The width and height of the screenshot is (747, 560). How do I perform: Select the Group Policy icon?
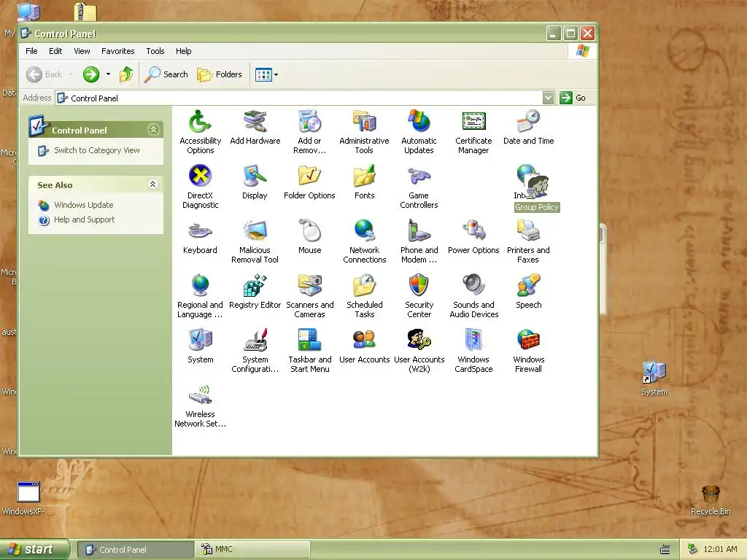[537, 187]
